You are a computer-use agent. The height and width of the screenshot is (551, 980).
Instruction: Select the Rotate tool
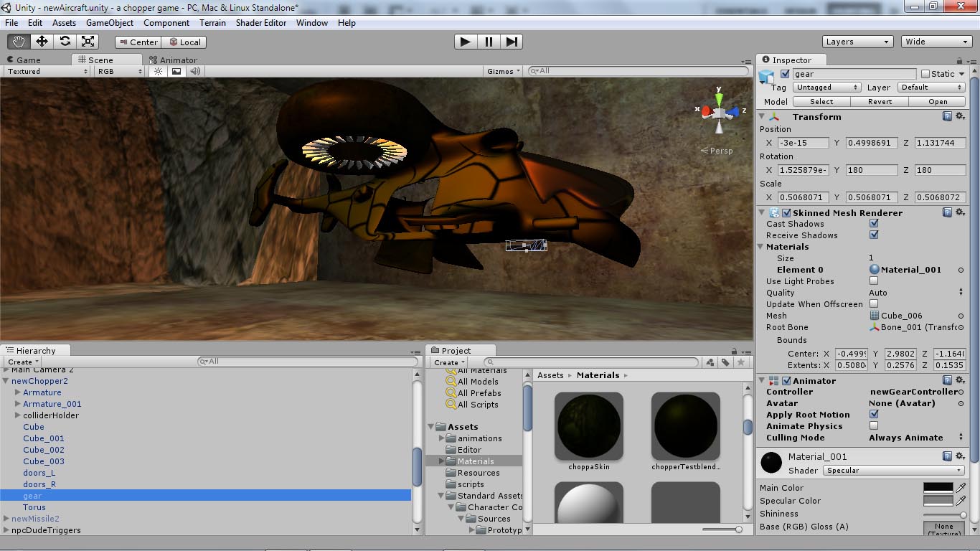pos(65,42)
